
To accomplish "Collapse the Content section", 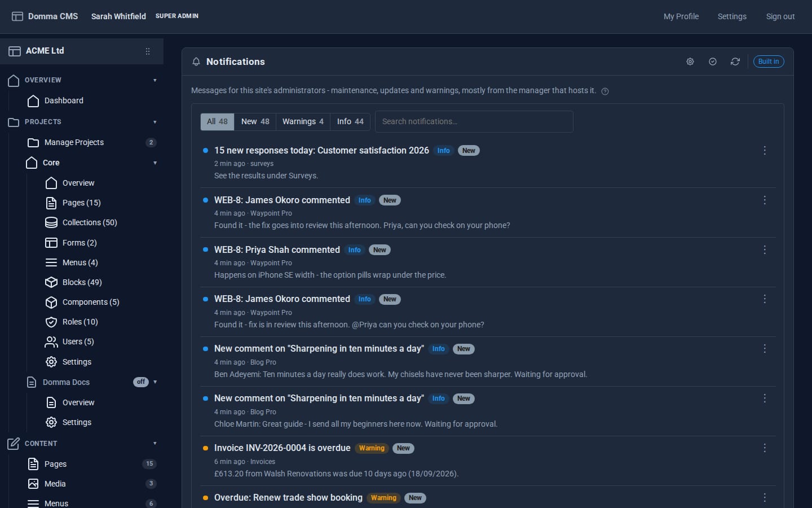I will pos(155,444).
